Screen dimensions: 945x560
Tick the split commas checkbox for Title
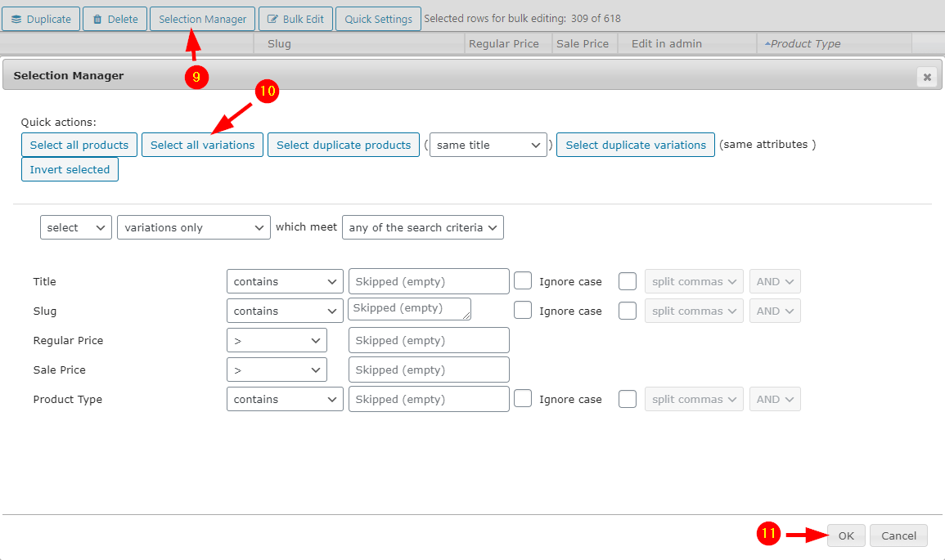628,281
